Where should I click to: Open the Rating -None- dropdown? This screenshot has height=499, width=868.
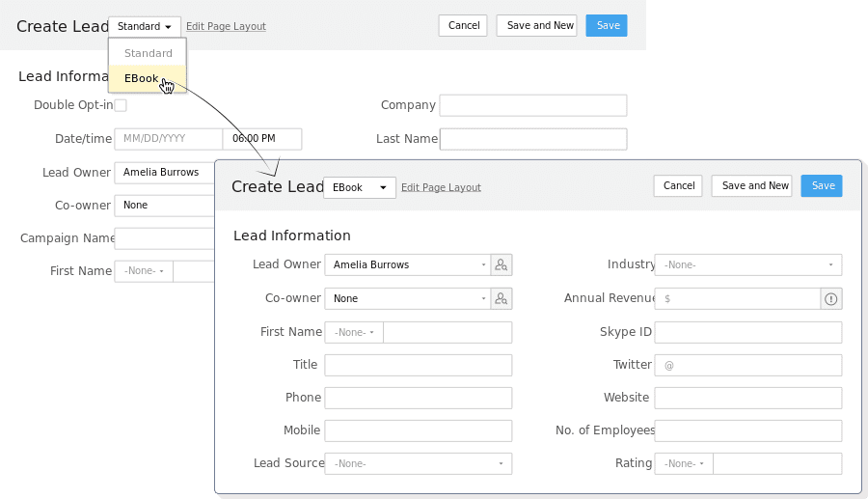coord(684,463)
